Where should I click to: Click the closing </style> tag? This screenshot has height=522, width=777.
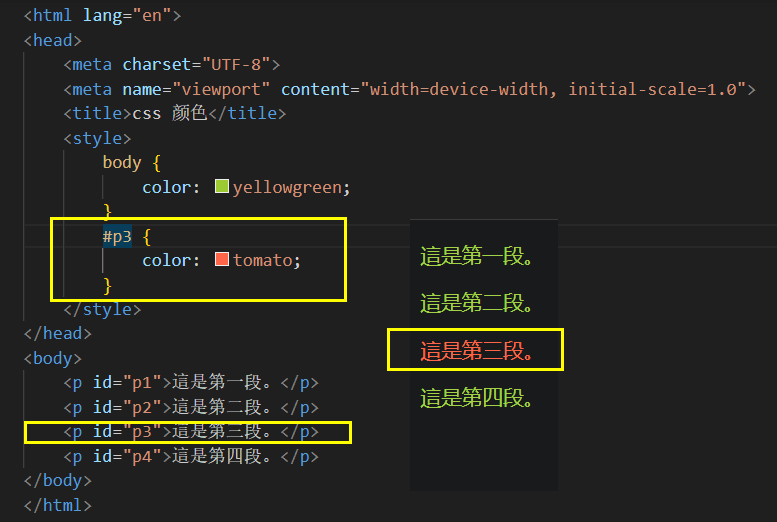[x=101, y=310]
